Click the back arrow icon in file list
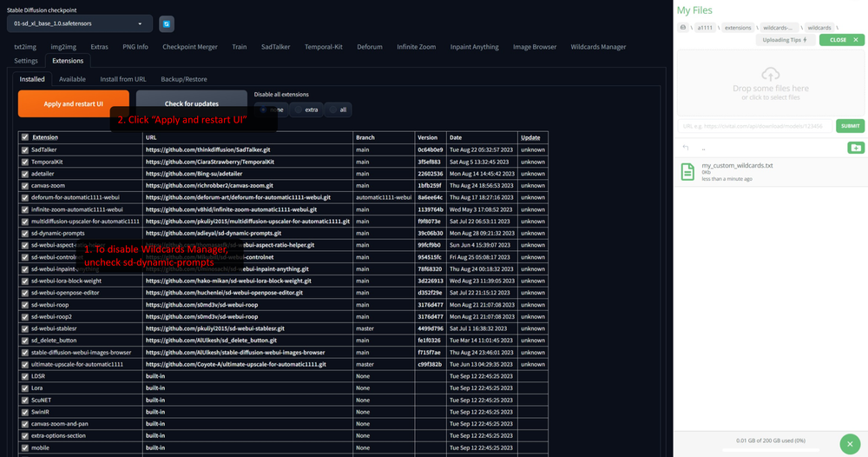 tap(686, 148)
